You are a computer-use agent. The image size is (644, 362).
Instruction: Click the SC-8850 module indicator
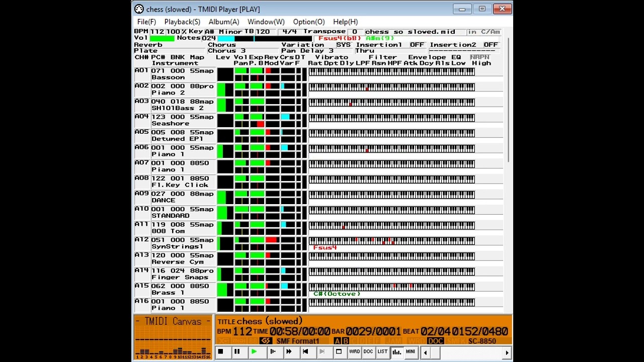tap(482, 341)
